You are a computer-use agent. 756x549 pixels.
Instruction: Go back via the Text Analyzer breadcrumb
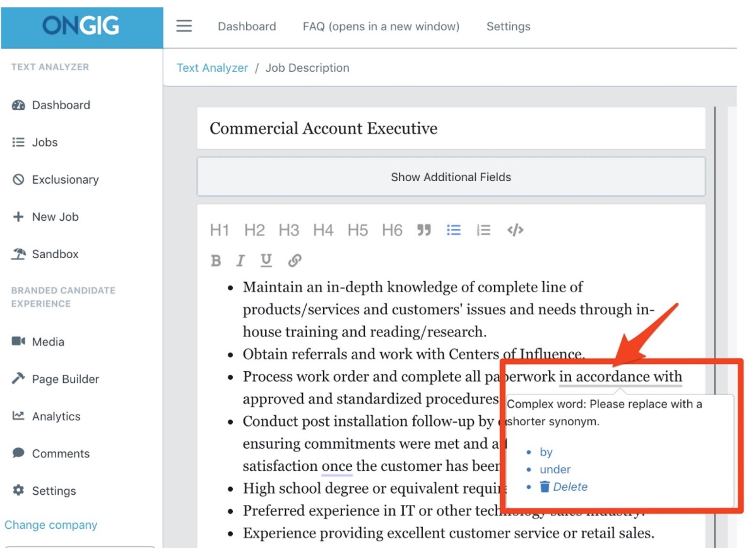[x=212, y=68]
